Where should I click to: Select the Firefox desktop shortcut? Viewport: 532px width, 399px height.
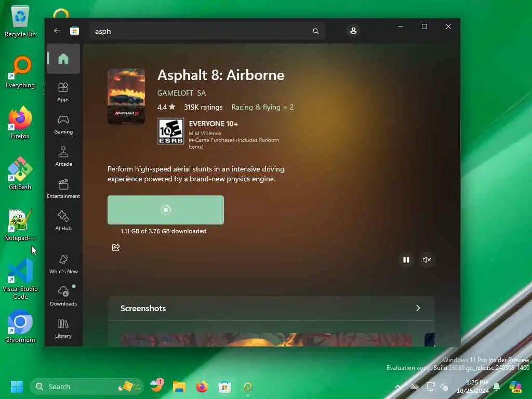coord(20,123)
